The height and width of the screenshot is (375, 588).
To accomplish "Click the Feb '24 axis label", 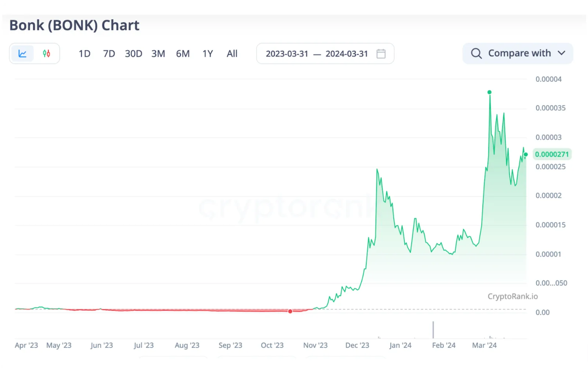I will (x=444, y=345).
